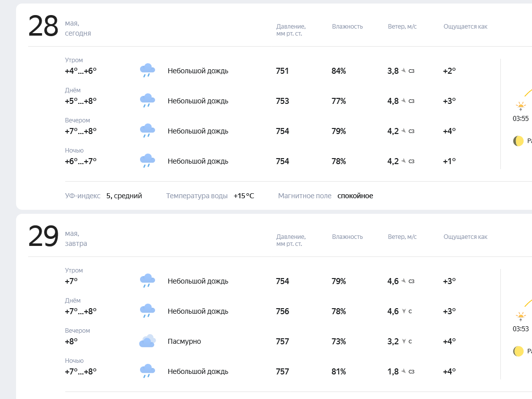
Task: Click the Магнитное поле label
Action: coord(305,196)
